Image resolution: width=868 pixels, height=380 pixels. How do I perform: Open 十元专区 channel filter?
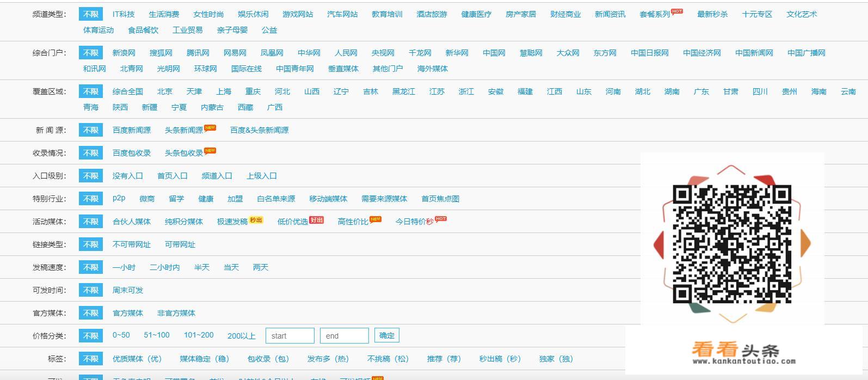[757, 14]
